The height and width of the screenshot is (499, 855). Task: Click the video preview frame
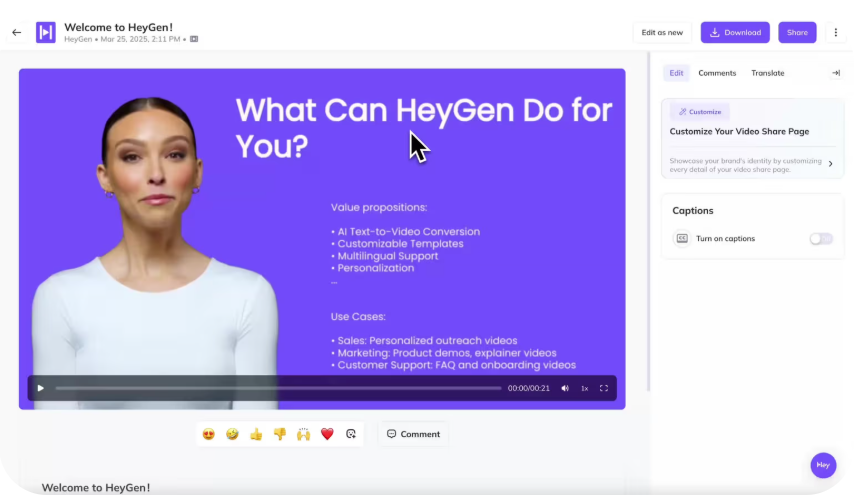[x=322, y=239]
